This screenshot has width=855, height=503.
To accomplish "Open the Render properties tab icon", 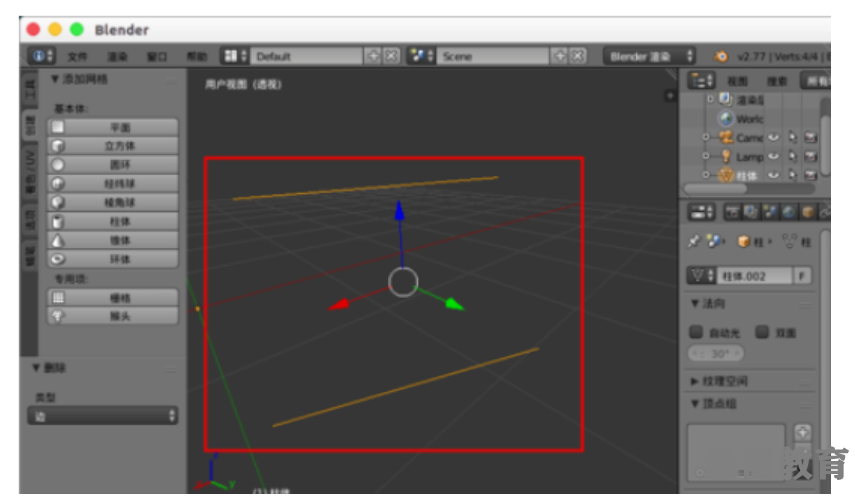I will (732, 212).
